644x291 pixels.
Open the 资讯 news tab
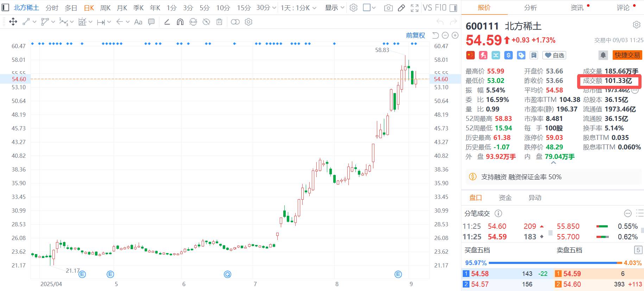tap(577, 7)
